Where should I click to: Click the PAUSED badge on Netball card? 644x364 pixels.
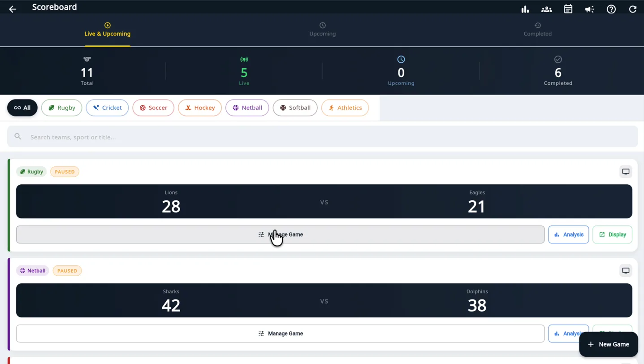[67, 271]
